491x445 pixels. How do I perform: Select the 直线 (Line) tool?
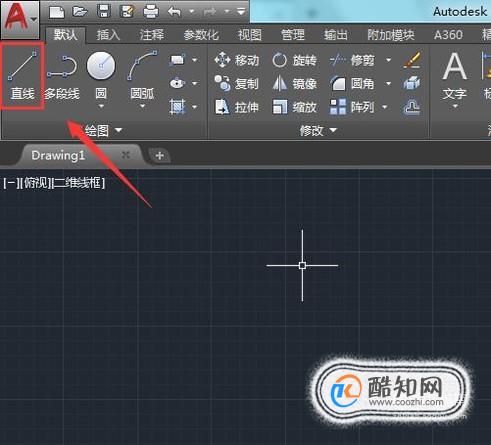[22, 76]
